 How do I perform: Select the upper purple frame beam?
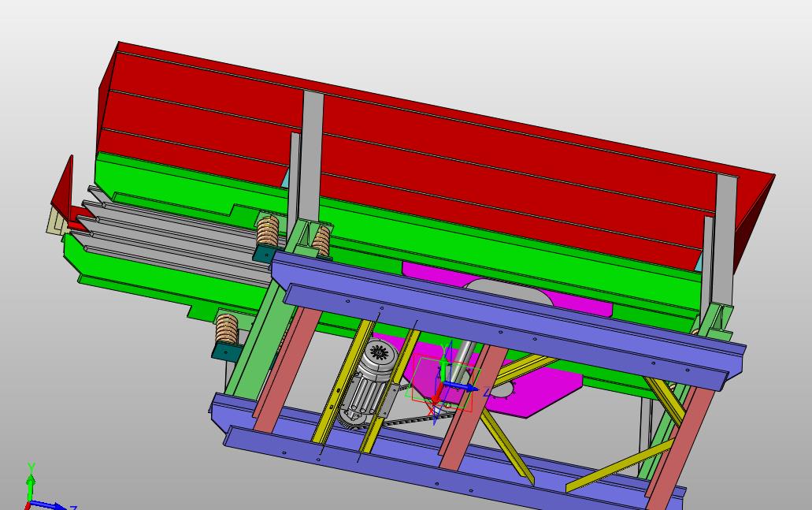pyautogui.click(x=507, y=322)
